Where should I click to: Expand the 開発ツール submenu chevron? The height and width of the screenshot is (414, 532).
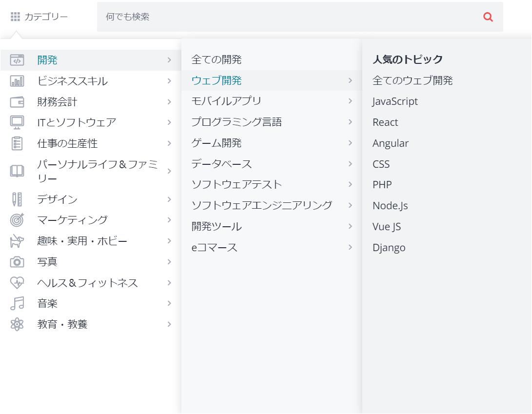point(351,226)
